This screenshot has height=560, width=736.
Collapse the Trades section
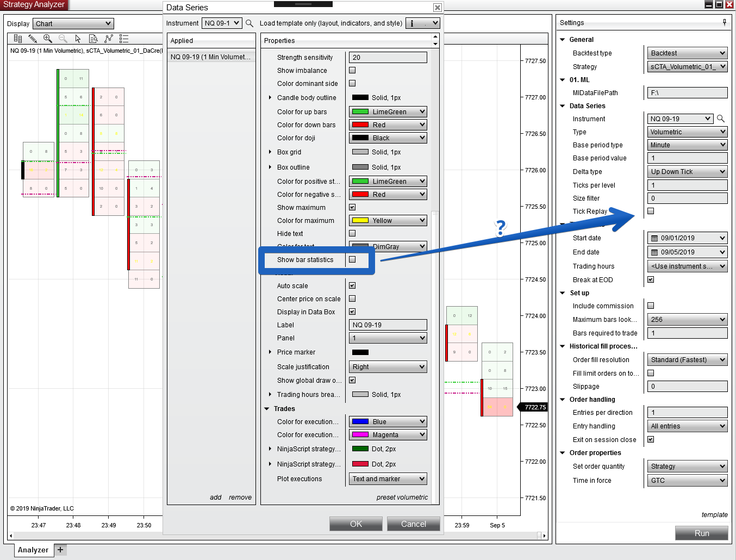tap(267, 409)
